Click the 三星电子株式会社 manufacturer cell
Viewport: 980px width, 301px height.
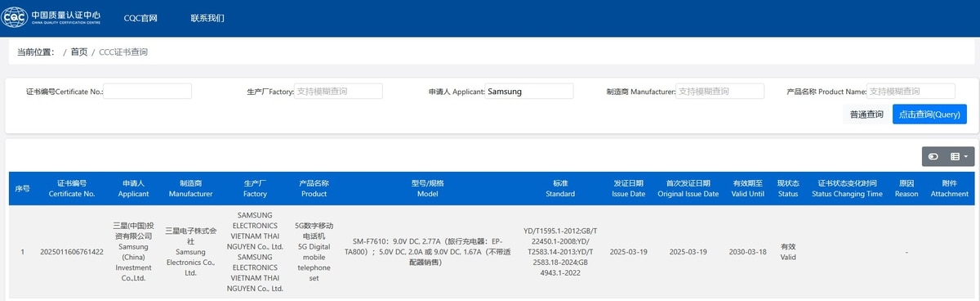pyautogui.click(x=190, y=251)
